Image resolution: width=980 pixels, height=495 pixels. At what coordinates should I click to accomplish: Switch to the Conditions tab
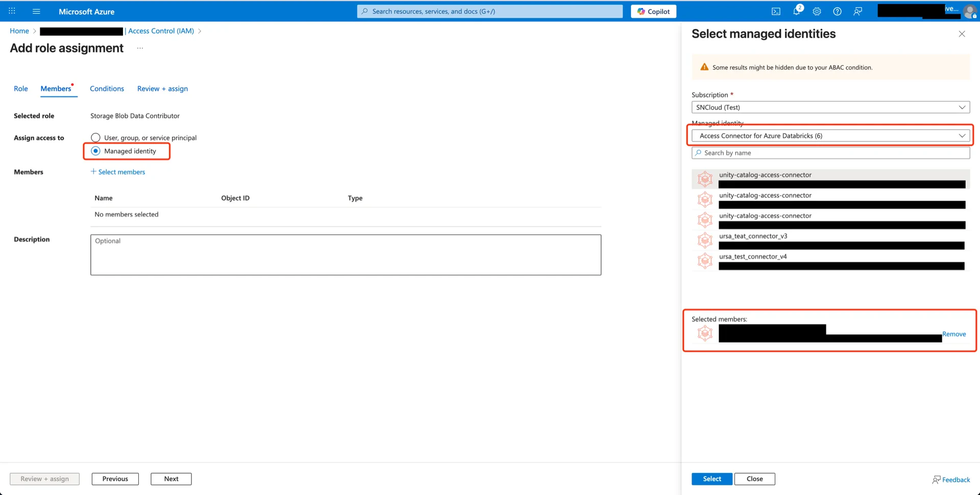tap(107, 89)
